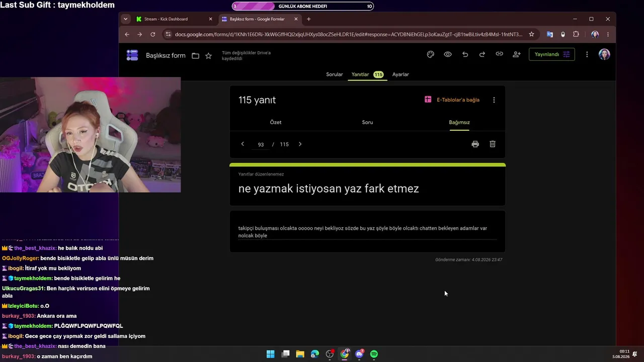Select the Bağımsız responses view

pyautogui.click(x=459, y=122)
